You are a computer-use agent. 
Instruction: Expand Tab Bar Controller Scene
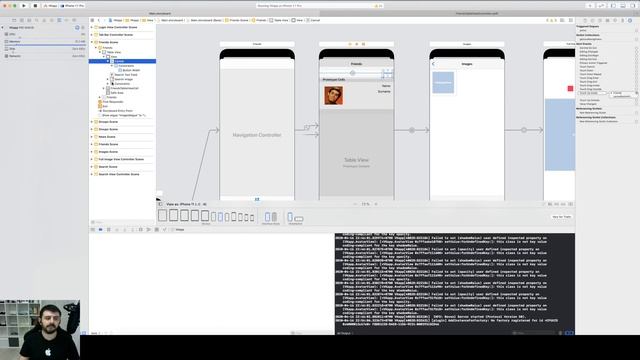coord(91,35)
